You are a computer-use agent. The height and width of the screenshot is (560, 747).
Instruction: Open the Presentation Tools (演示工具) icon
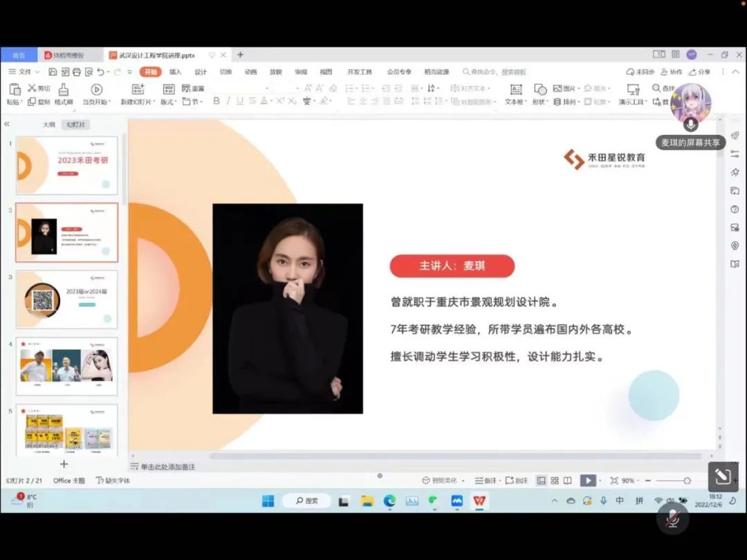(x=632, y=89)
